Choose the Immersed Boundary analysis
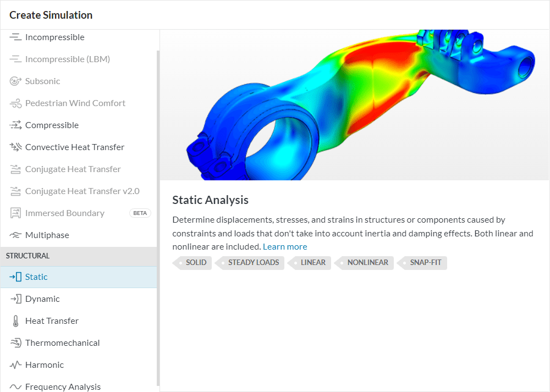The height and width of the screenshot is (392, 550). coord(64,213)
